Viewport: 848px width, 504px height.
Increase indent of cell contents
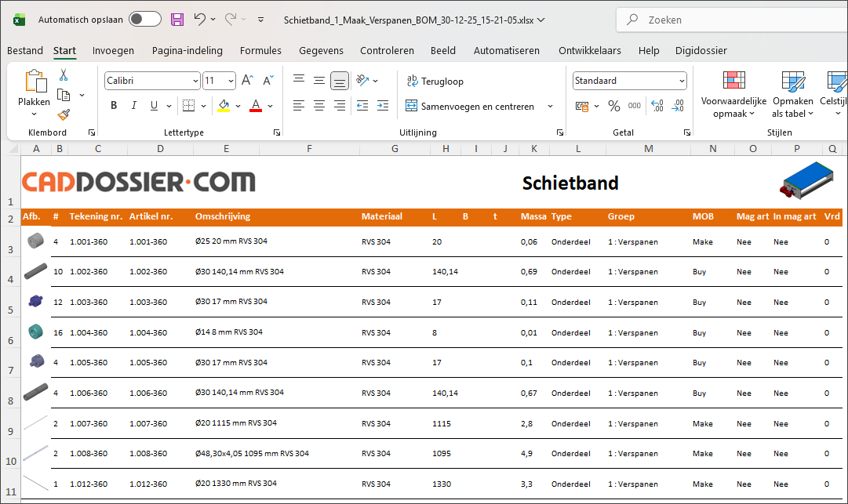tap(382, 106)
